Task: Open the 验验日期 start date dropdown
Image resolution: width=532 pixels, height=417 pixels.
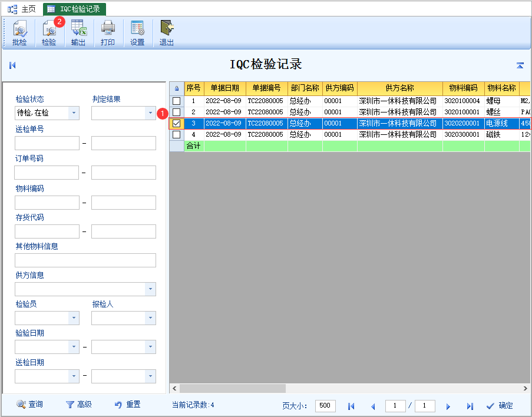Action: 74,347
